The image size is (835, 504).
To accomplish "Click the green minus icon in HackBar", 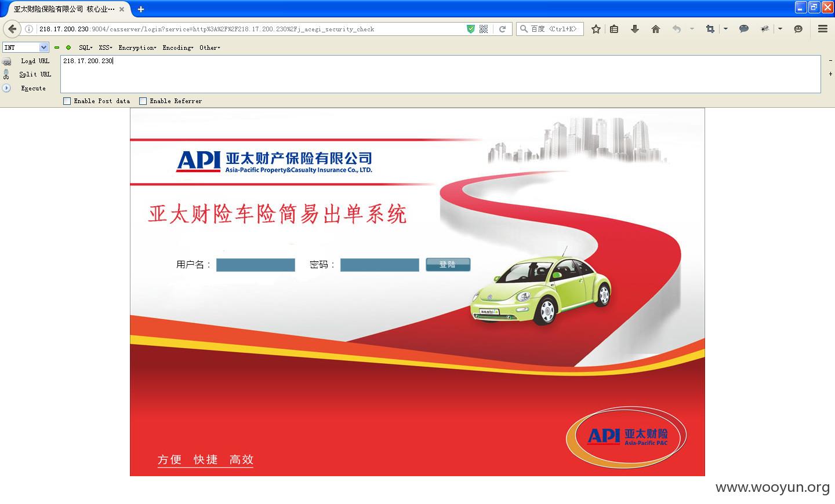I will pos(57,48).
